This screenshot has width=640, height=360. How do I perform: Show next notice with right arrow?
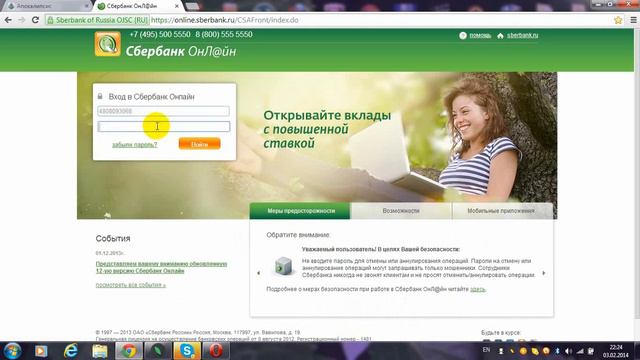point(544,273)
